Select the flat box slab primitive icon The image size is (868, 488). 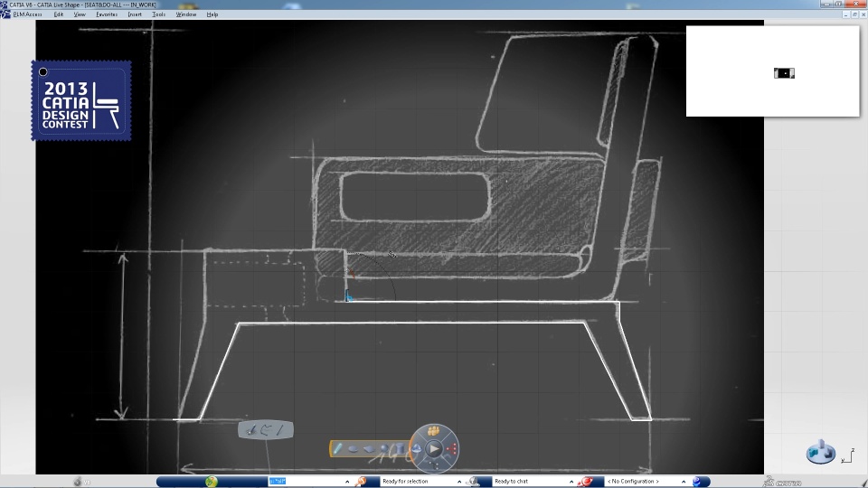click(x=369, y=449)
